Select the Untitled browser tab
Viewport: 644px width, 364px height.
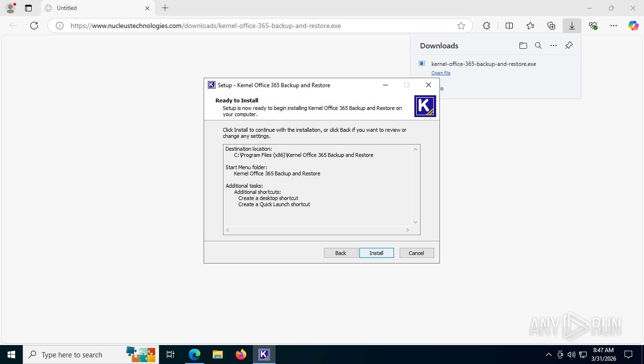pos(98,8)
